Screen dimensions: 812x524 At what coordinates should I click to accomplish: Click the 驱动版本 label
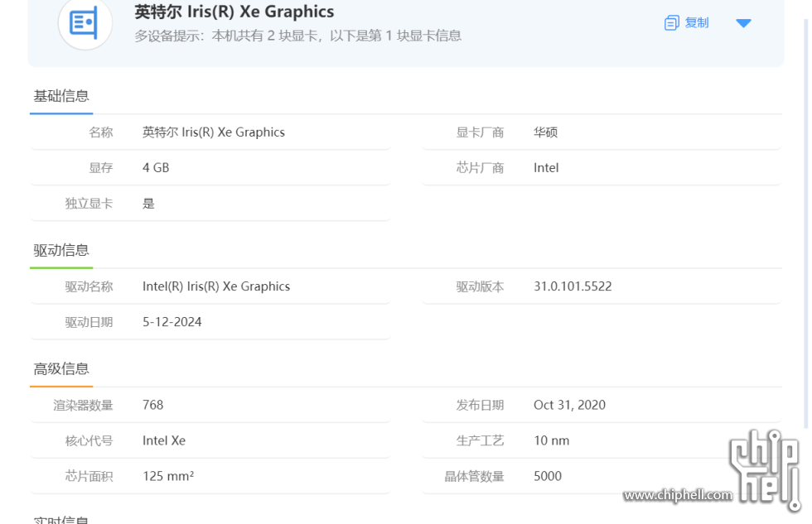(480, 286)
